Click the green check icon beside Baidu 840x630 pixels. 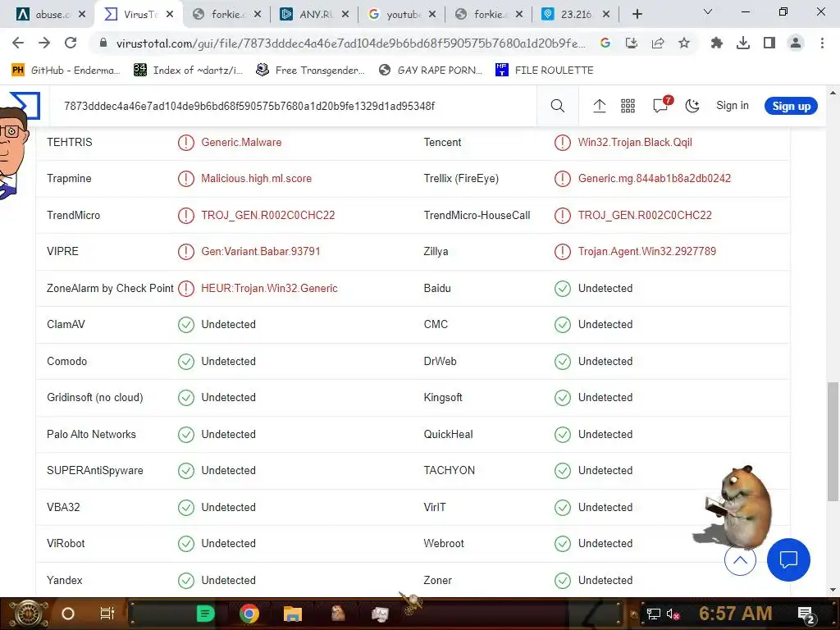pyautogui.click(x=563, y=288)
